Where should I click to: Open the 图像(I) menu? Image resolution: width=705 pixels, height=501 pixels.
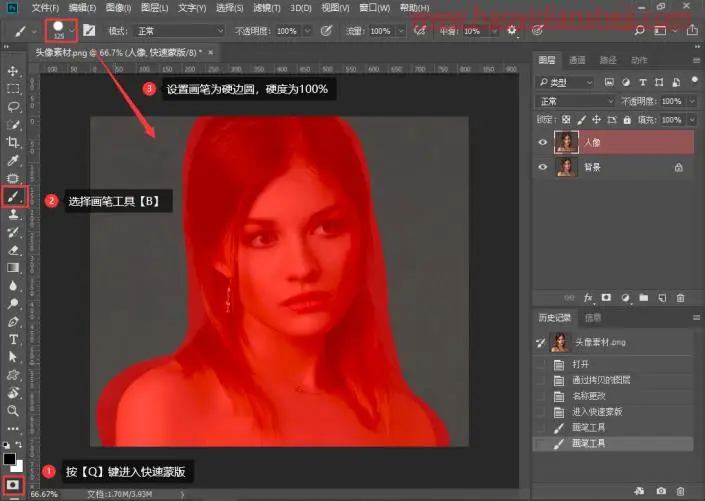[118, 8]
